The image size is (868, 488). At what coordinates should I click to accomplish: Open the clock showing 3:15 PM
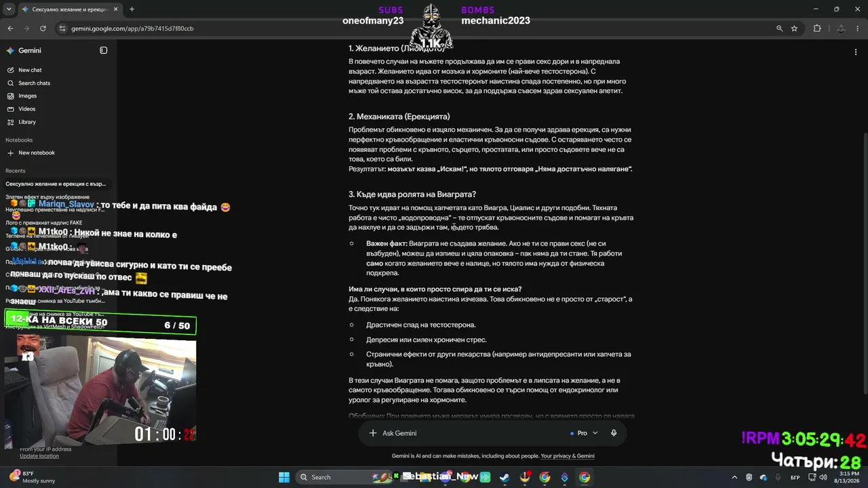tap(848, 477)
